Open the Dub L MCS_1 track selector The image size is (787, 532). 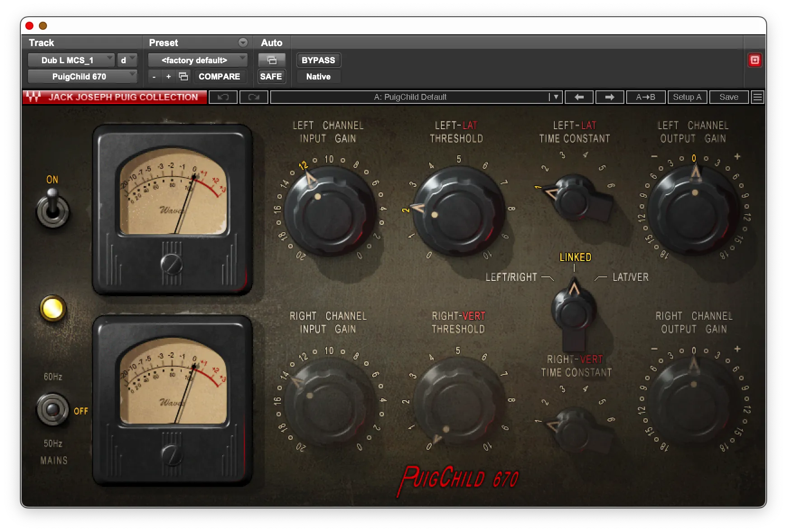pos(71,60)
